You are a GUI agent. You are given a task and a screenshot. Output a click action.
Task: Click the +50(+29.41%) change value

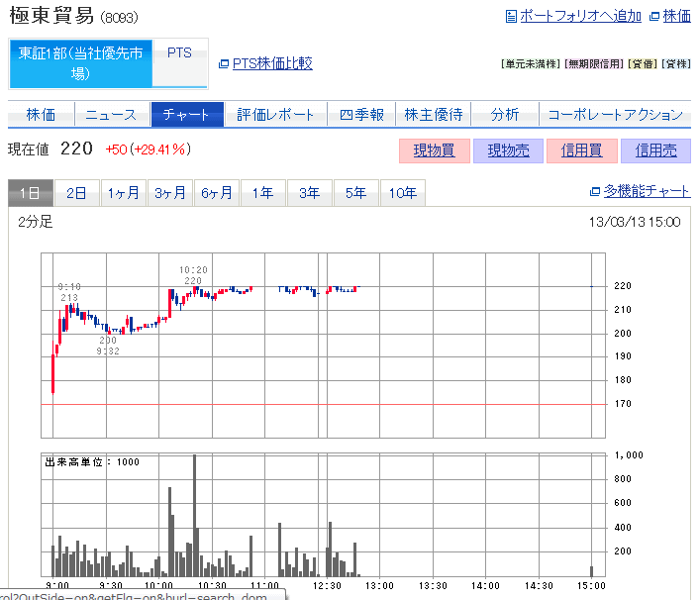pos(149,150)
